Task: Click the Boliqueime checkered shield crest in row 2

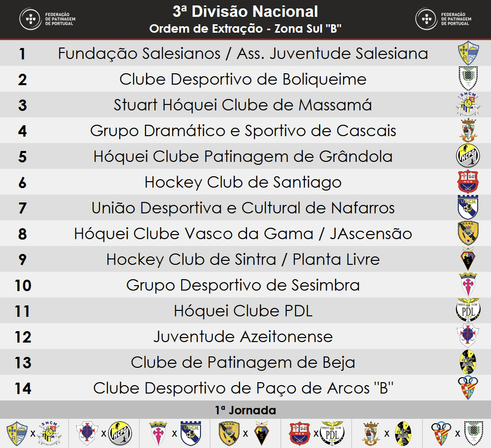Action: 468,78
